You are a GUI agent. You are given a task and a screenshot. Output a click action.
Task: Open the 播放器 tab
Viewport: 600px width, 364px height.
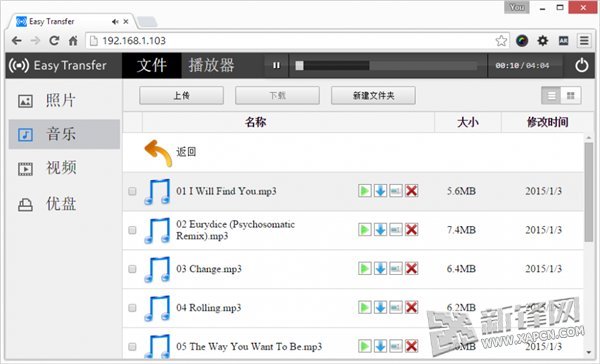211,65
